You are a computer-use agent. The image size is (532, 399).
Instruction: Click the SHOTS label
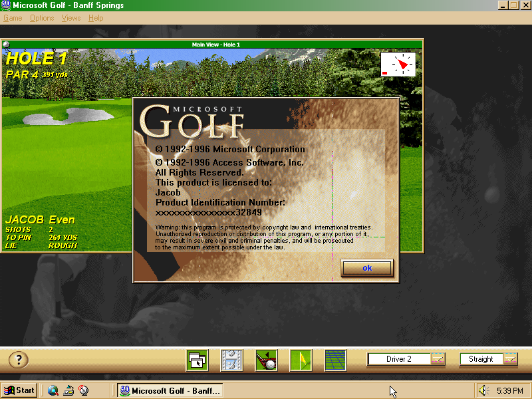tap(18, 229)
